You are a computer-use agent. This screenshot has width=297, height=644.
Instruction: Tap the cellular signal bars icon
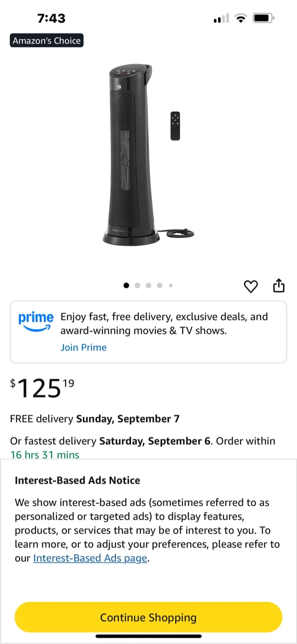click(222, 18)
